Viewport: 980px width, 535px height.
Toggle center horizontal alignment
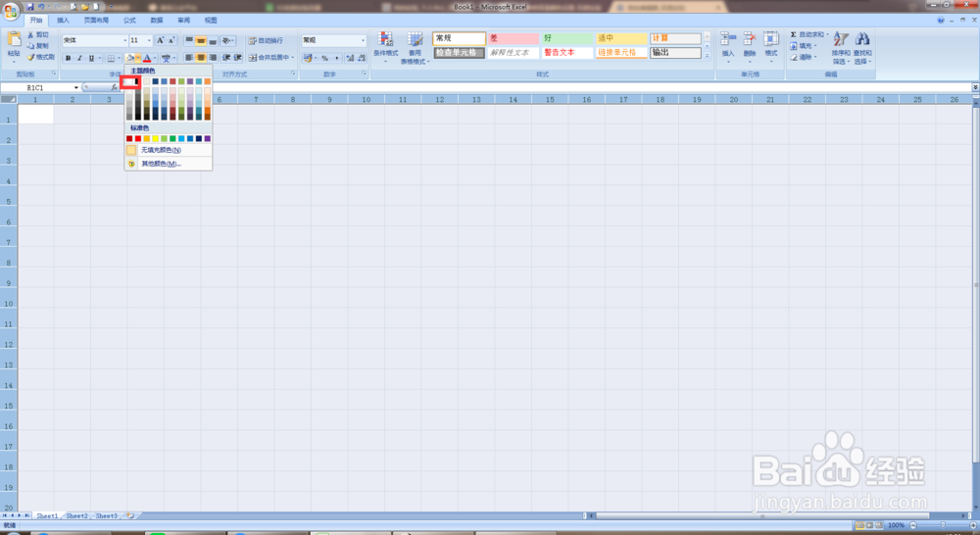(x=201, y=58)
